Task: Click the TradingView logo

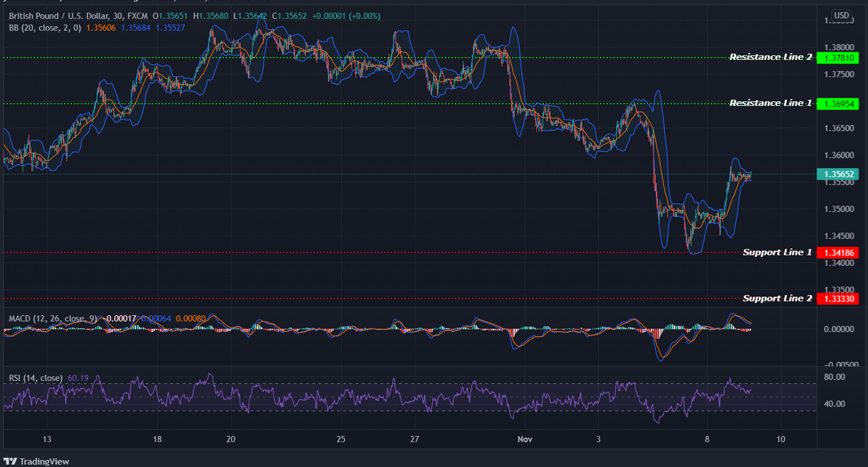Action: pos(36,462)
